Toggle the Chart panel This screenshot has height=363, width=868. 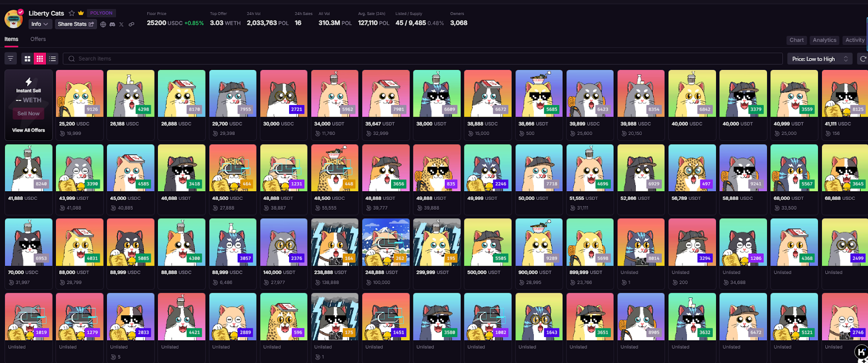796,40
